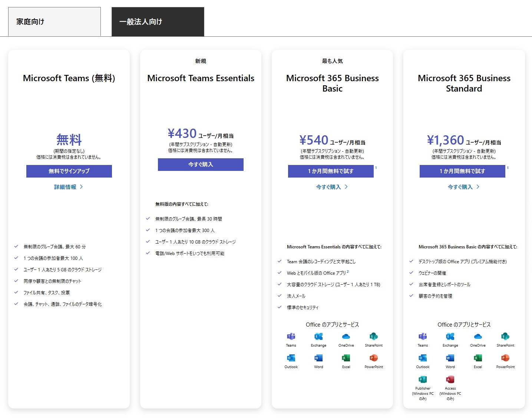Switch to the 家庭向け tab
This screenshot has width=532, height=420.
pos(54,21)
